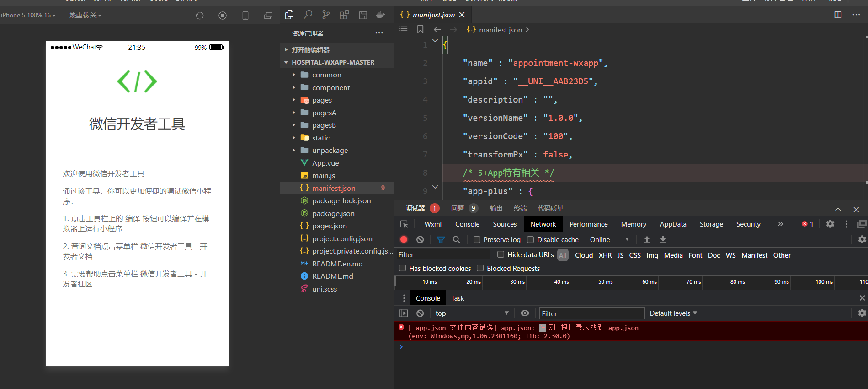Click the clear console icon

point(420,313)
